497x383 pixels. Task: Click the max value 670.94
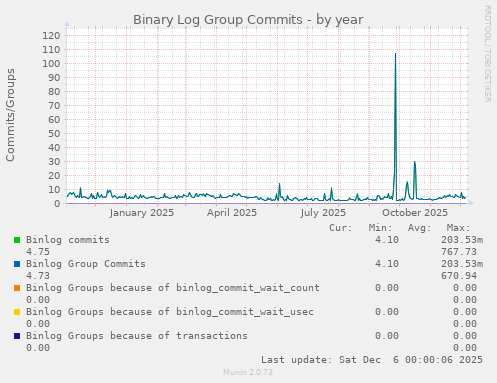point(459,276)
